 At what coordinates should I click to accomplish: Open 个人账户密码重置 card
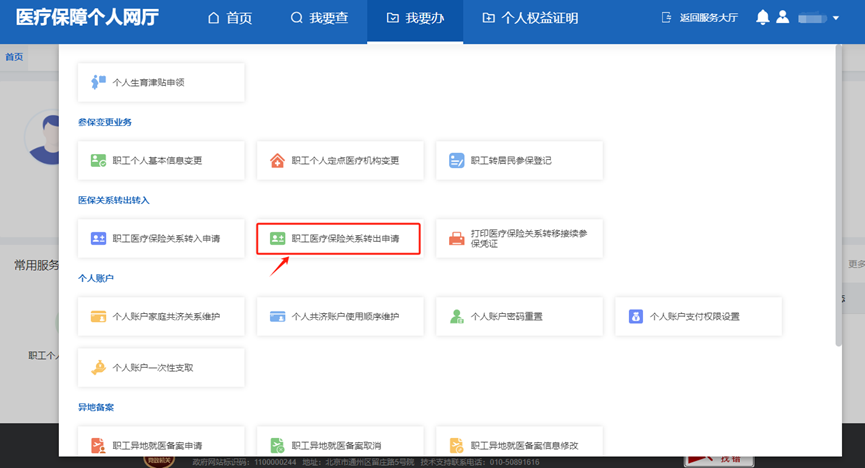point(519,317)
